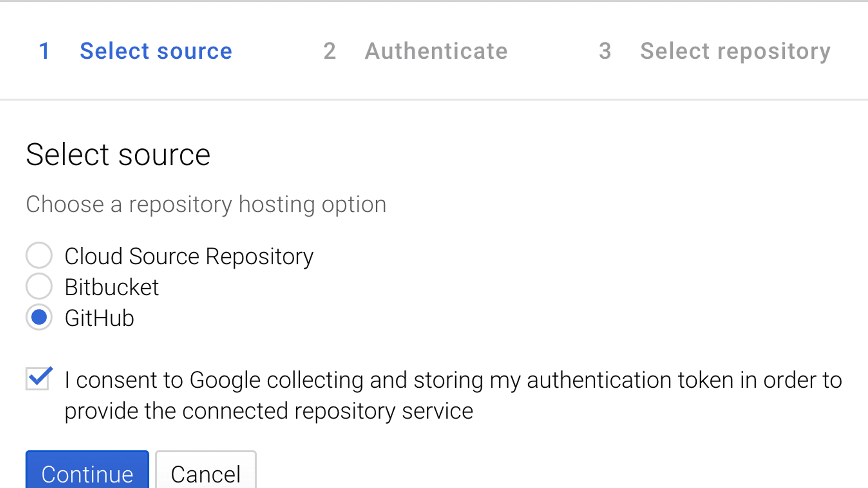868x488 pixels.
Task: Click the Select source heading
Action: click(118, 155)
